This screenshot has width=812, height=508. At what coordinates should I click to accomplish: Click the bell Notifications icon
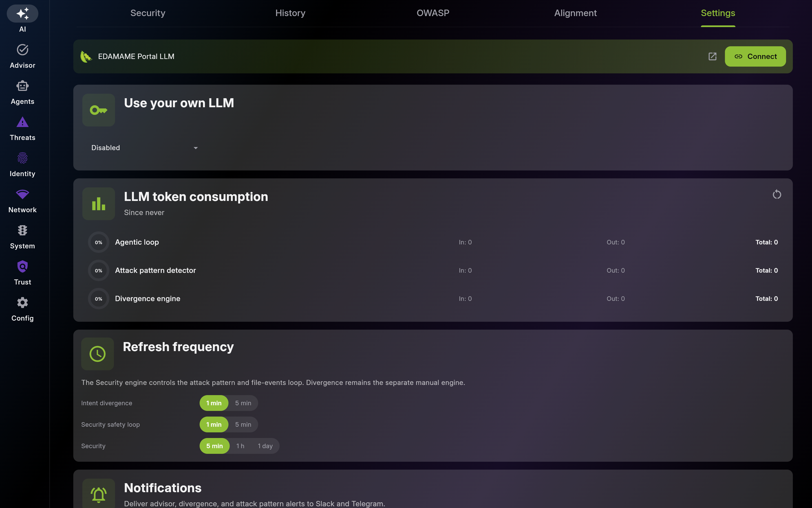tap(99, 494)
